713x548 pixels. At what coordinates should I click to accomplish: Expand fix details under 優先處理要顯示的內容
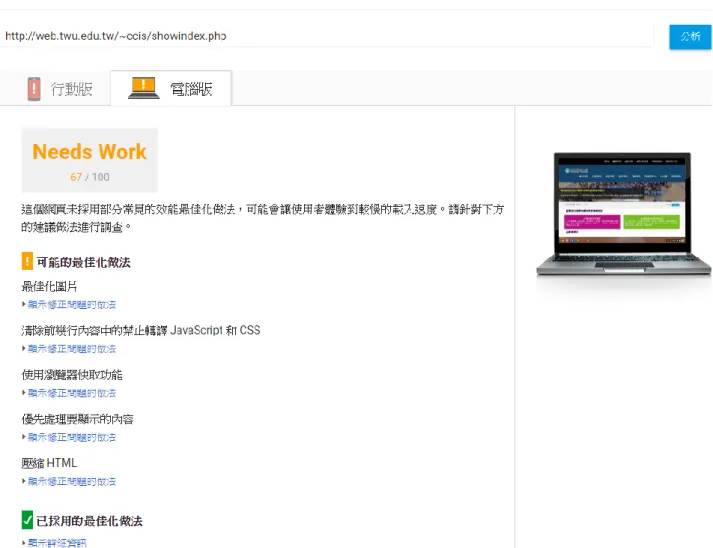[x=71, y=437]
